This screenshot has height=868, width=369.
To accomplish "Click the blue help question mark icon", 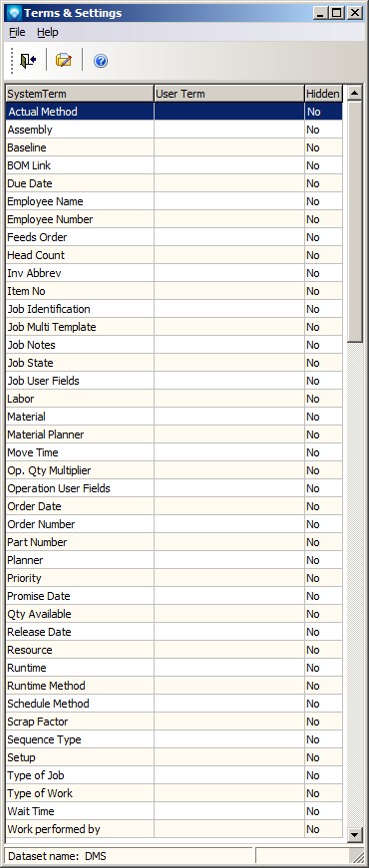I will [x=101, y=61].
